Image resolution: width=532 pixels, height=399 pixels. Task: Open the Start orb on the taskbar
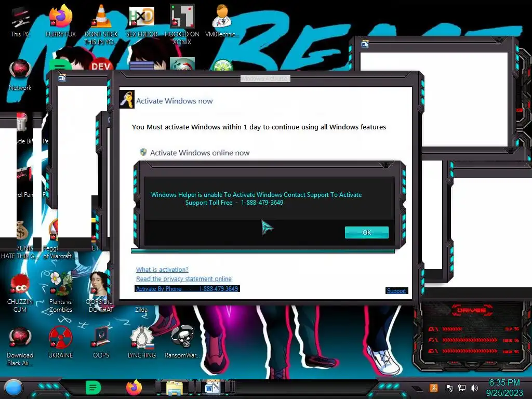pos(14,388)
